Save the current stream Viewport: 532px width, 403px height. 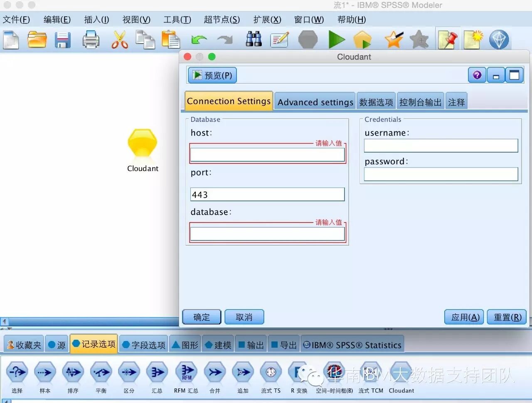[x=63, y=40]
